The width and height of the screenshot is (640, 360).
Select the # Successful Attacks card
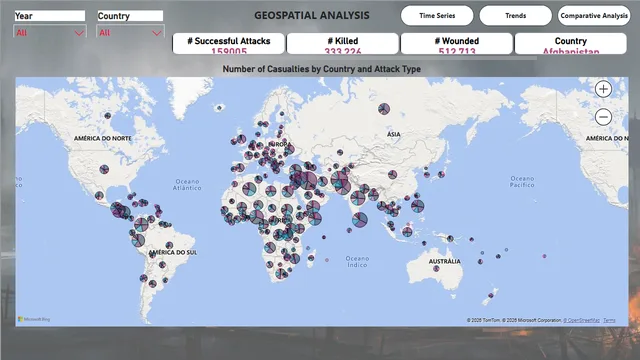point(229,43)
